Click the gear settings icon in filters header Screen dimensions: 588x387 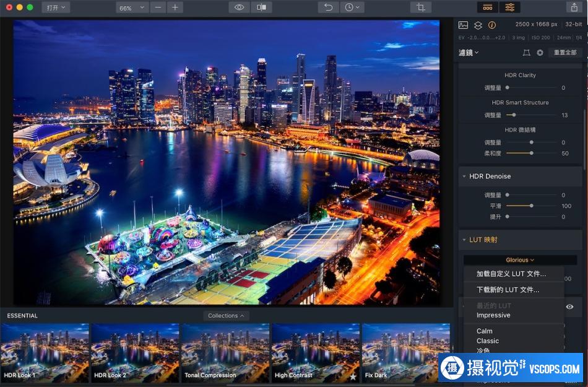pyautogui.click(x=540, y=53)
